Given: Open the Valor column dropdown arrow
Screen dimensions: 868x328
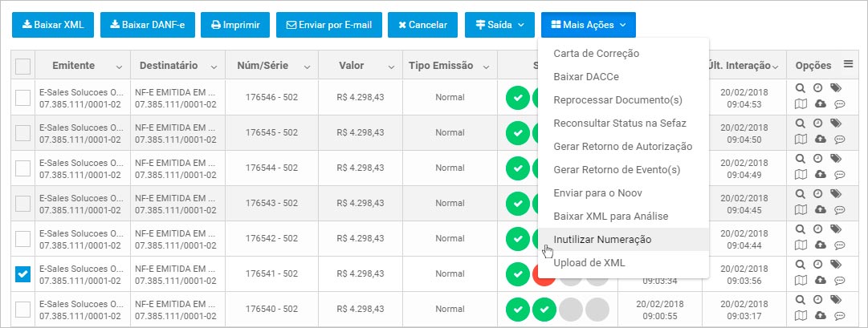Looking at the screenshot, I should pos(391,67).
